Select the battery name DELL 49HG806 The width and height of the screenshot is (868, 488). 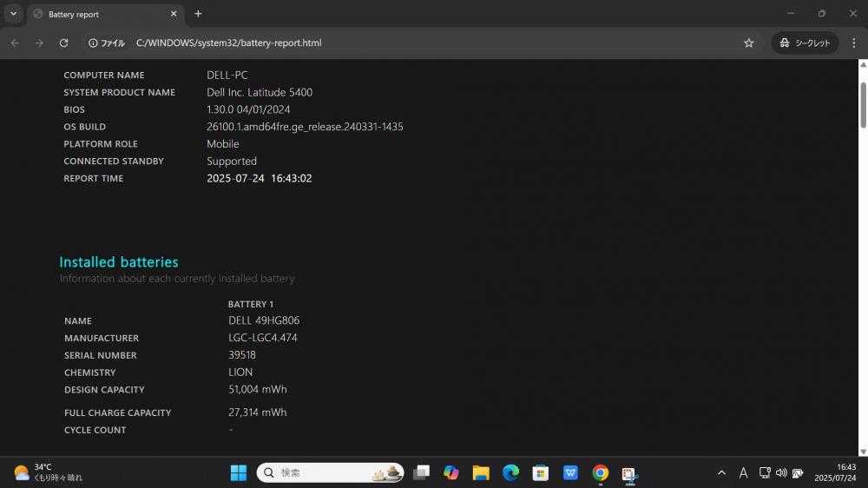[x=264, y=320]
